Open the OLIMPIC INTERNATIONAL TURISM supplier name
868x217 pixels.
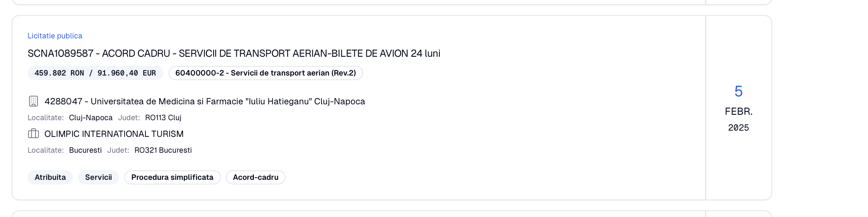point(114,134)
